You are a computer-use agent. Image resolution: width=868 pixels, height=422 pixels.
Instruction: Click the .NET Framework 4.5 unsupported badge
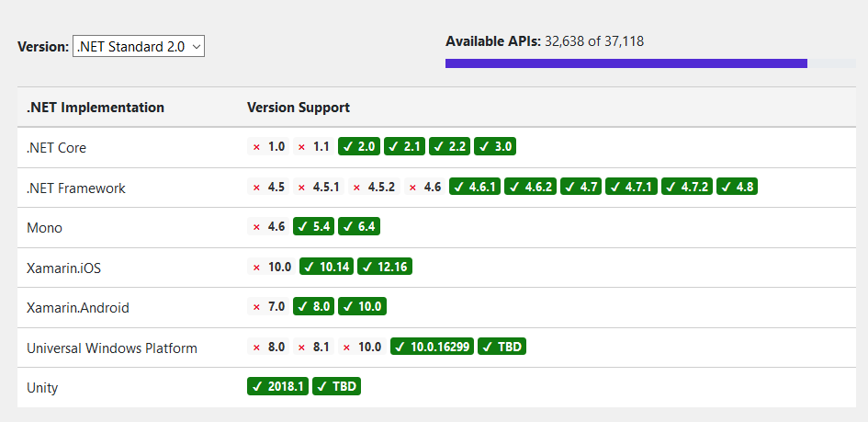click(268, 187)
